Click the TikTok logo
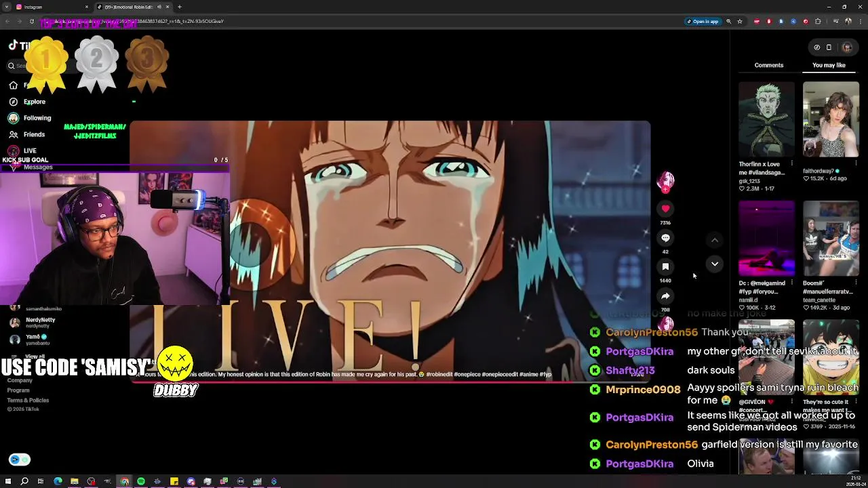This screenshot has width=868, height=488. click(x=19, y=46)
